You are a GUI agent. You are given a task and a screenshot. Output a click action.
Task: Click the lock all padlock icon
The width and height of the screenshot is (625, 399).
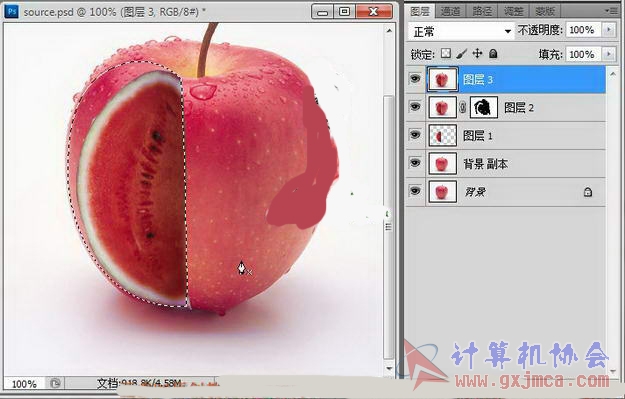pos(493,53)
